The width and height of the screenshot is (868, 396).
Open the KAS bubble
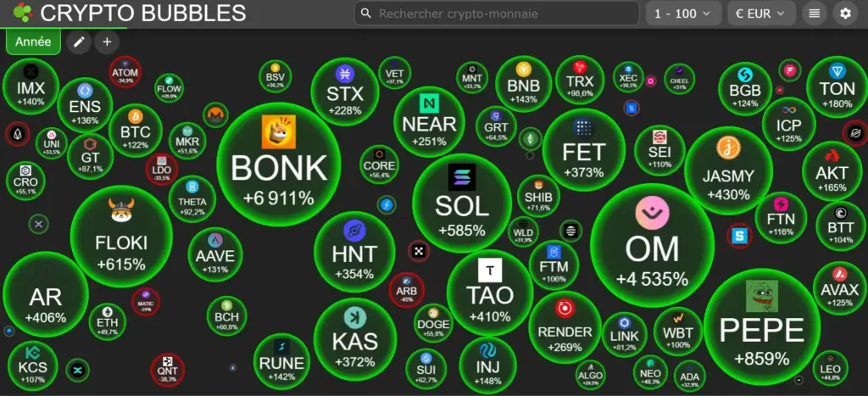click(354, 338)
